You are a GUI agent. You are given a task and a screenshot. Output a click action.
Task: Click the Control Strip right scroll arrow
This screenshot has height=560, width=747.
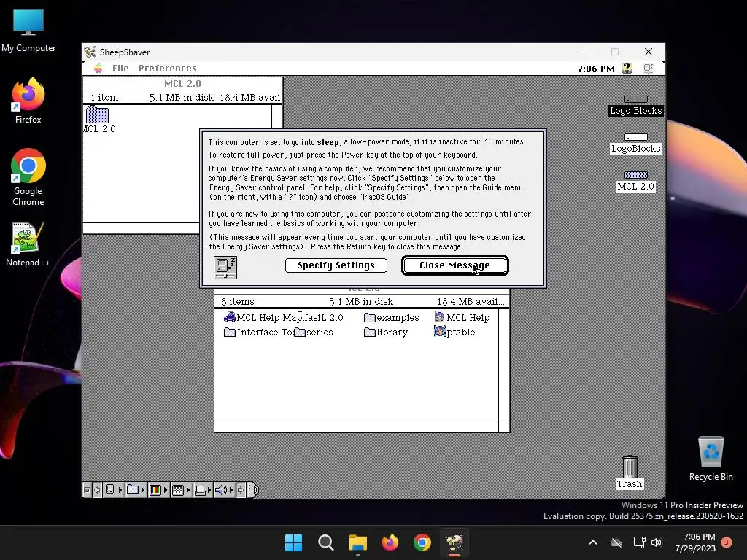[x=241, y=490]
